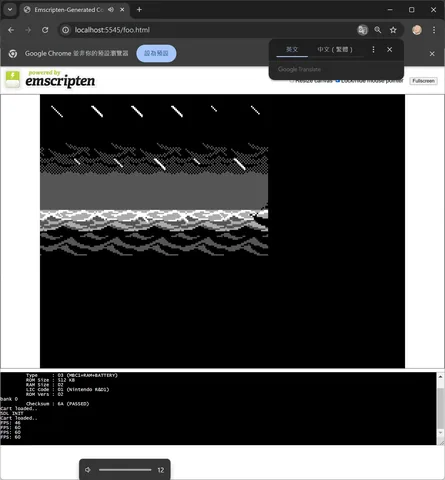The image size is (445, 480).
Task: Open a new tab with plus button
Action: point(139,10)
